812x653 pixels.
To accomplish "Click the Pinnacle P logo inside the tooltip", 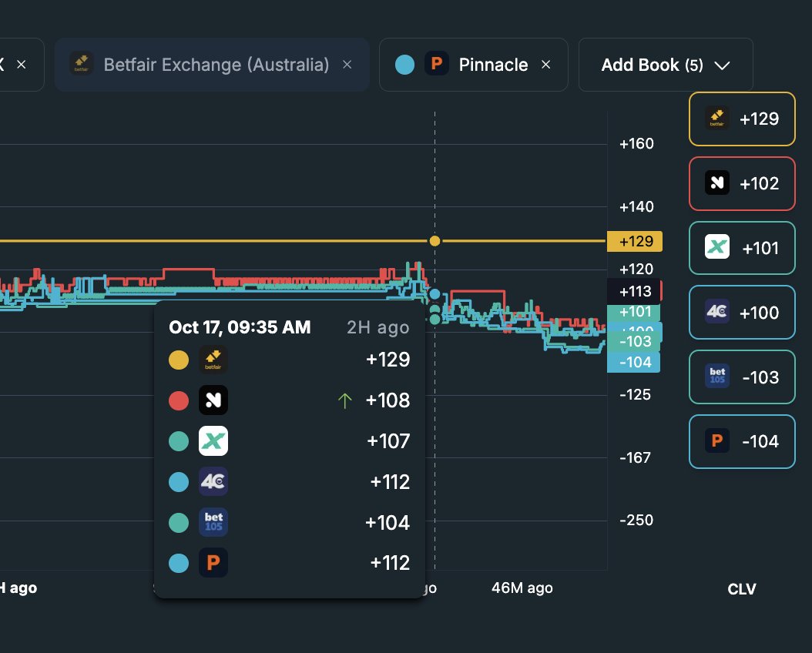I will [x=213, y=562].
